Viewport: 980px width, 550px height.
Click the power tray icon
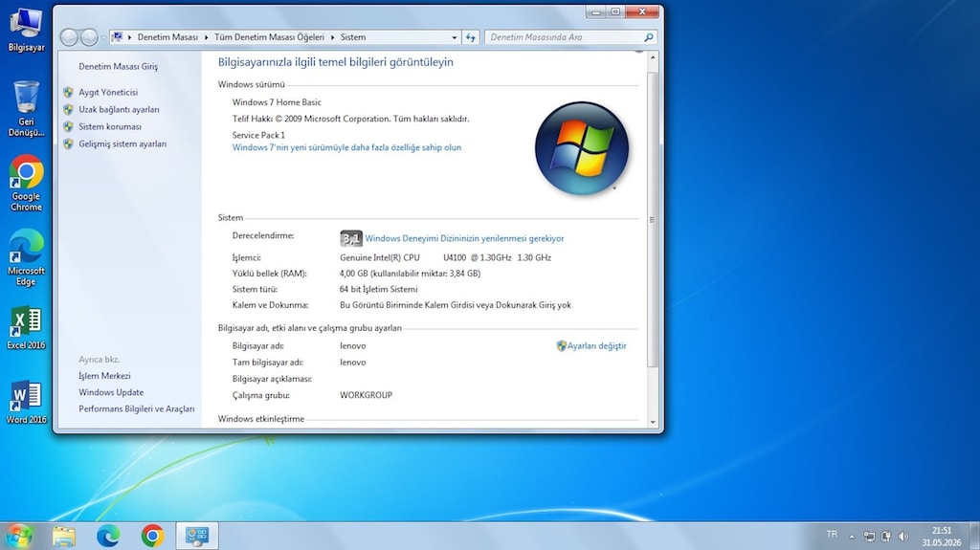pos(886,537)
